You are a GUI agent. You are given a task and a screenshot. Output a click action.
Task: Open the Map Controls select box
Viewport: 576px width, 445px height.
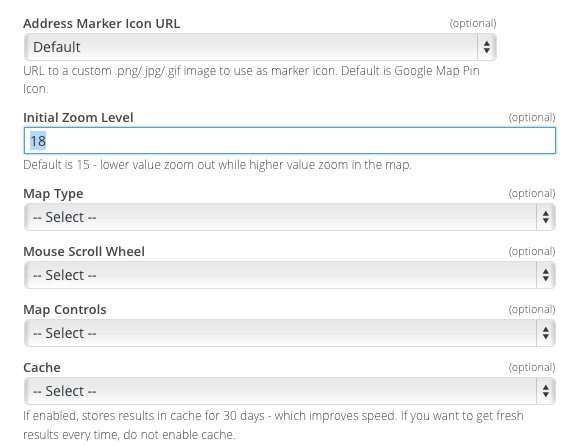289,333
